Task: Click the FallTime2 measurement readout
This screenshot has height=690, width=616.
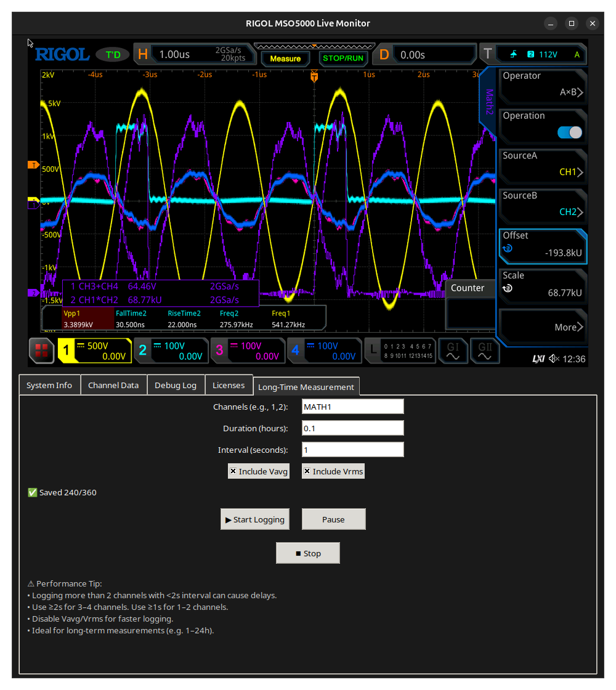Action: [131, 319]
